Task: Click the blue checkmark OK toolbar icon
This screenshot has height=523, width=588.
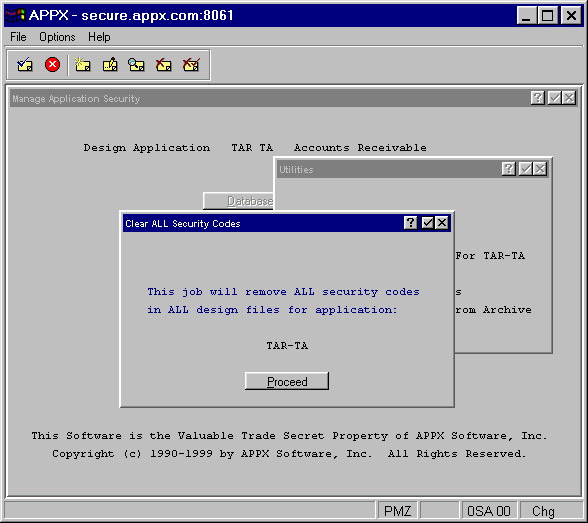Action: pyautogui.click(x=25, y=65)
